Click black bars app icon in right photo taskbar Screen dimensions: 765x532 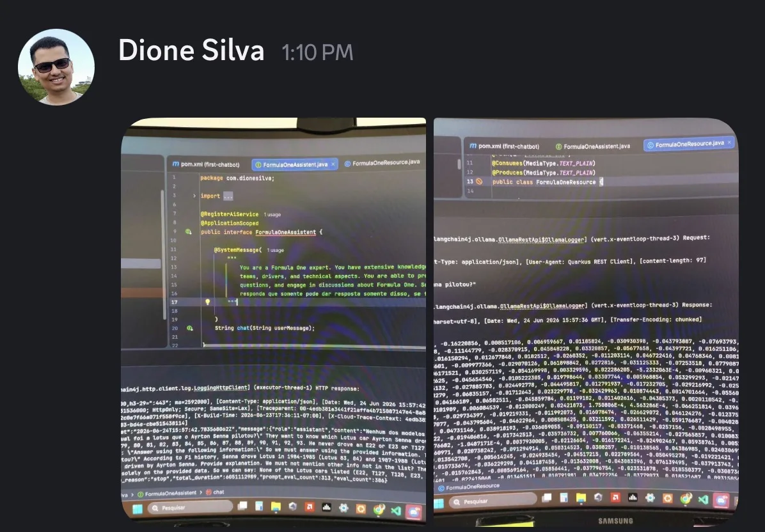pos(633,497)
